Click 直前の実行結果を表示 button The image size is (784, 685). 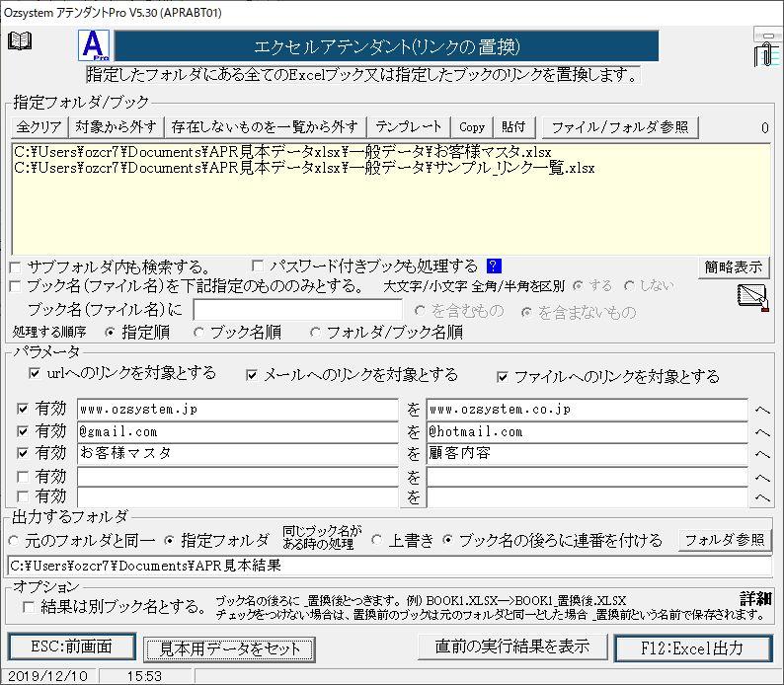pyautogui.click(x=512, y=647)
